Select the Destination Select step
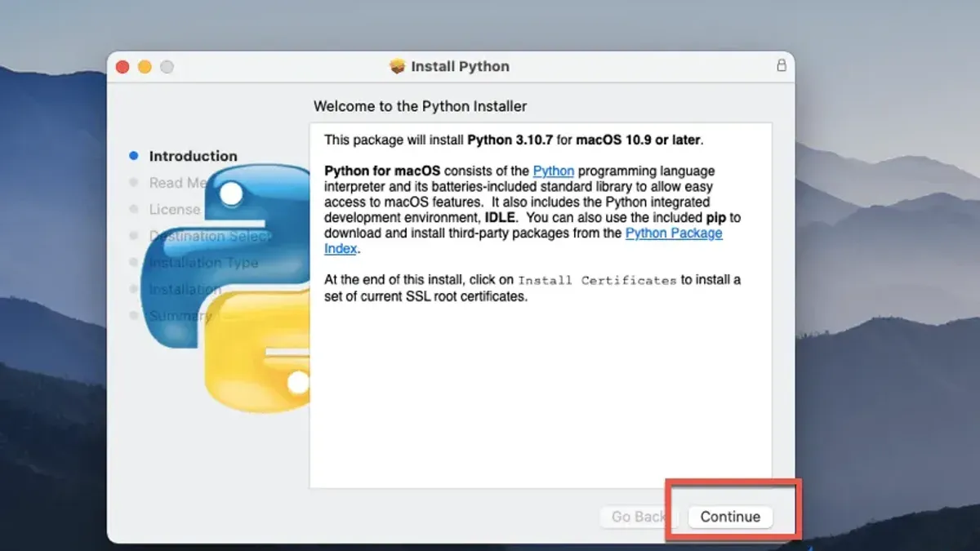Viewport: 980px width, 551px height. click(209, 236)
